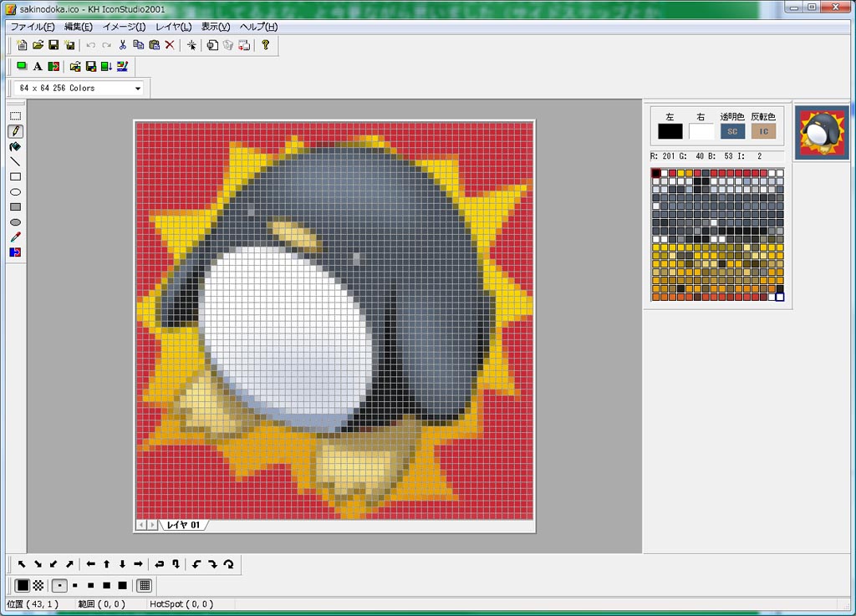Click the save-as-new floppy icon
The height and width of the screenshot is (616, 856).
tap(69, 45)
